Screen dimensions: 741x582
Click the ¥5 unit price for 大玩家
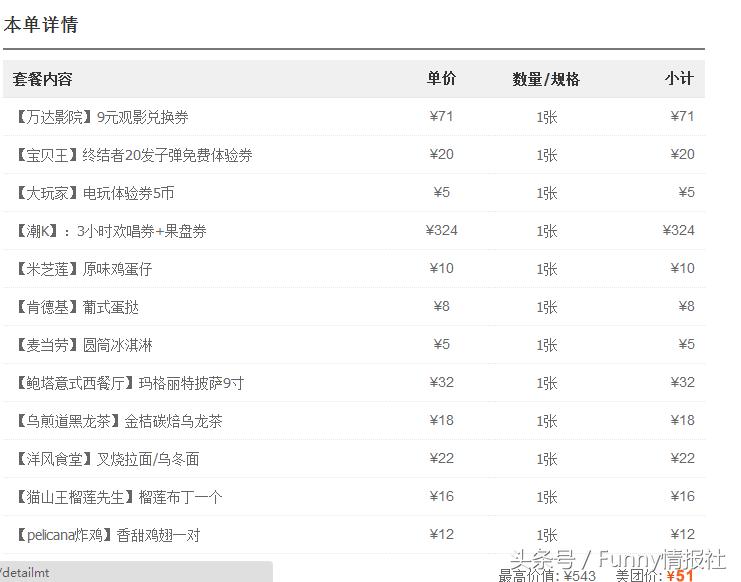441,192
